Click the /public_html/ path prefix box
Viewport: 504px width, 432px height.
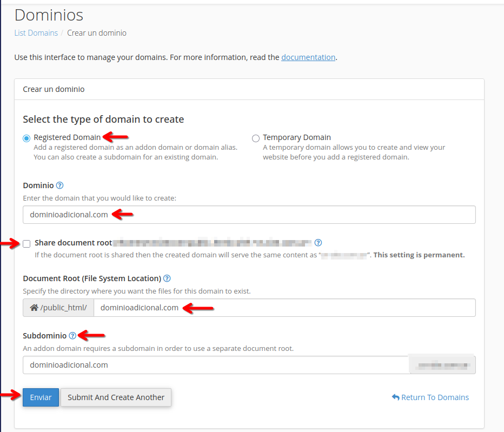coord(58,308)
